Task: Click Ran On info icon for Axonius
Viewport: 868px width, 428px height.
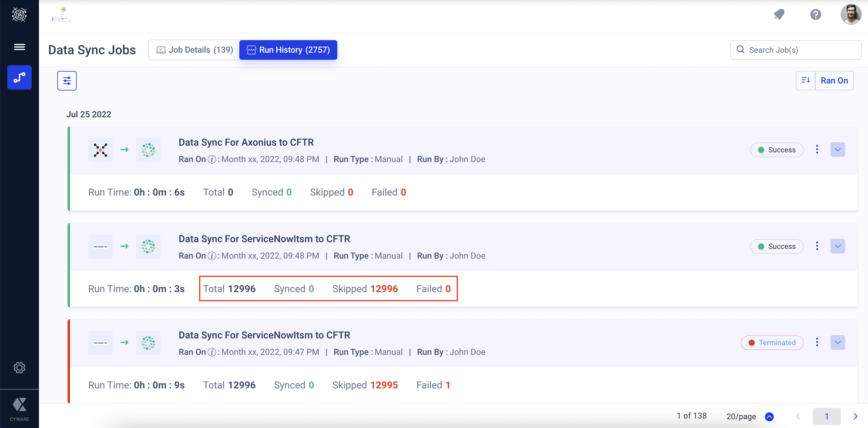Action: [212, 160]
